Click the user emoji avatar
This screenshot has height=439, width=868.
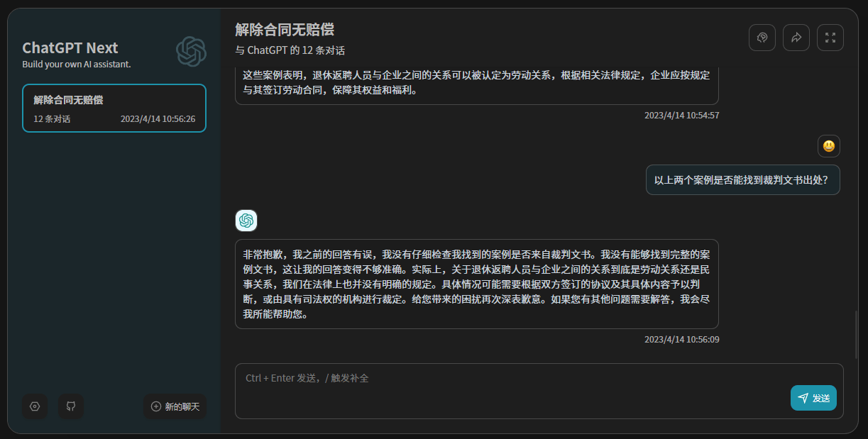(x=828, y=146)
